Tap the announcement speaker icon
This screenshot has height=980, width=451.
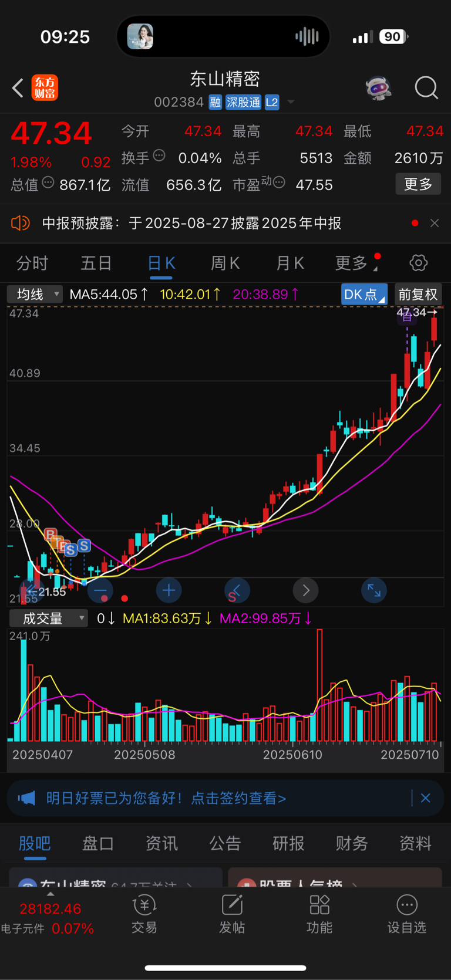21,223
